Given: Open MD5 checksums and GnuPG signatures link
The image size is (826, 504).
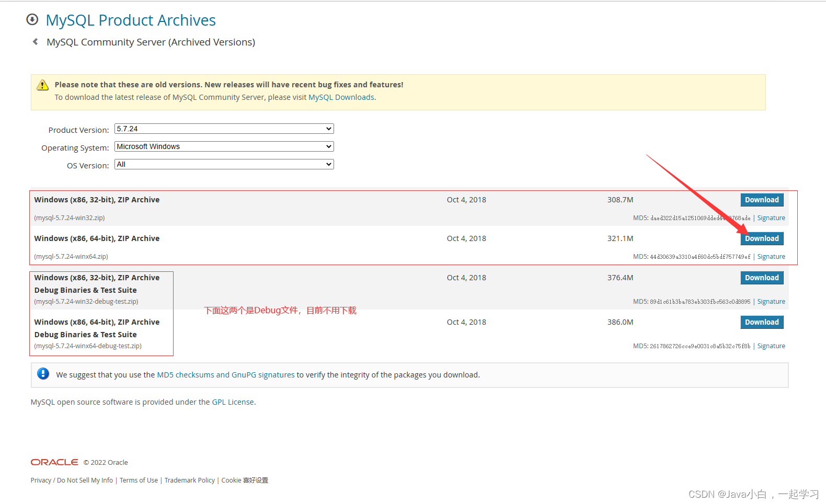Looking at the screenshot, I should tap(226, 375).
